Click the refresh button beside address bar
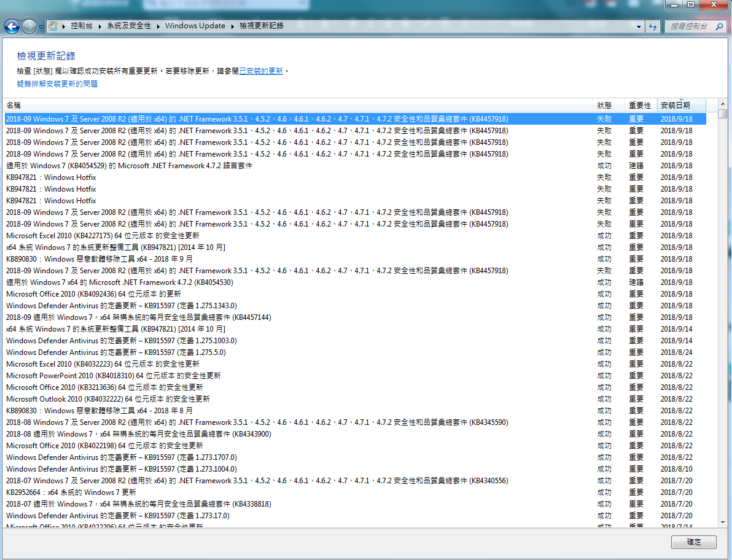Viewport: 732px width, 560px height. (x=652, y=26)
